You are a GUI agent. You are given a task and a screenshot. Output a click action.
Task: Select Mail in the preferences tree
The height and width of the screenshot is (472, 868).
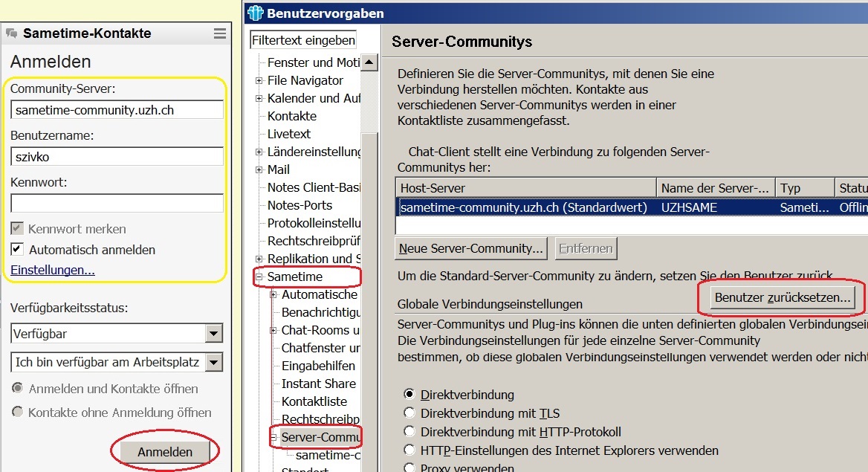pos(278,169)
